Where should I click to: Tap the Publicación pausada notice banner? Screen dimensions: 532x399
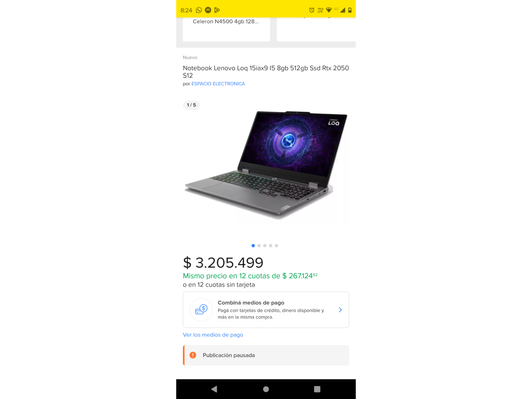266,355
